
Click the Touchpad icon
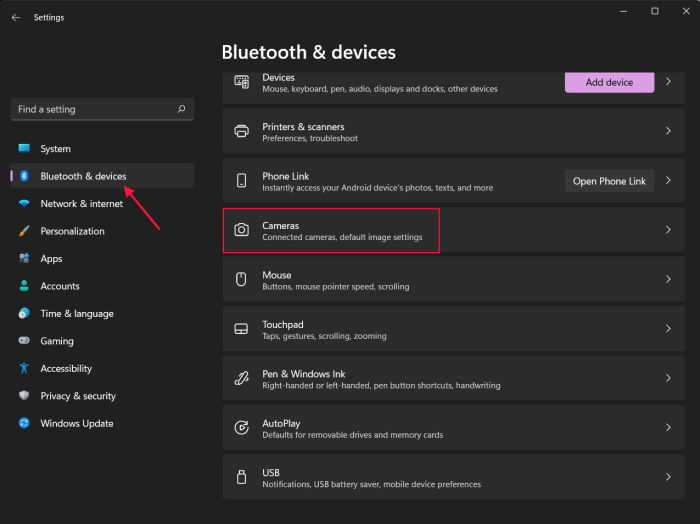(x=242, y=329)
